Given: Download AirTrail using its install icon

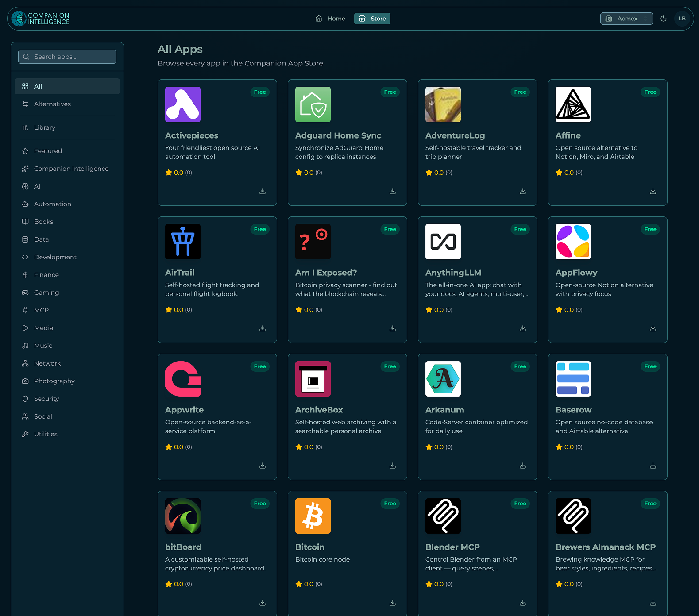Looking at the screenshot, I should tap(263, 328).
